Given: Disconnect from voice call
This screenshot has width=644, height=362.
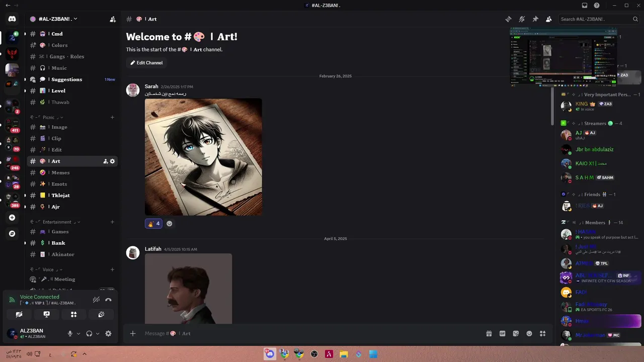Looking at the screenshot, I should [108, 300].
